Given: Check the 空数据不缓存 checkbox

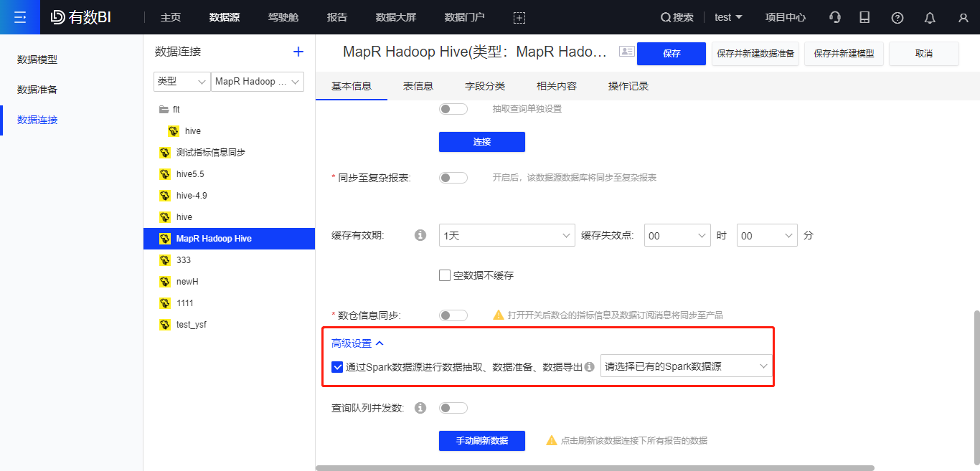Looking at the screenshot, I should pos(445,275).
